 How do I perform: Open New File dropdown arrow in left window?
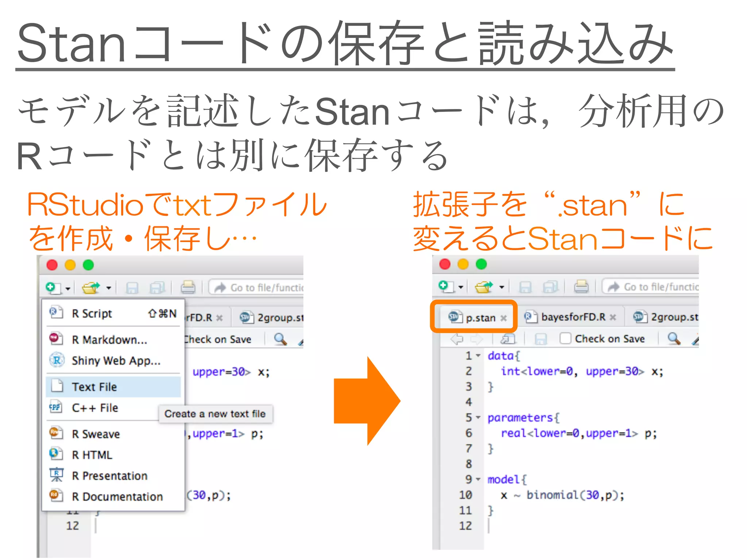coord(68,288)
